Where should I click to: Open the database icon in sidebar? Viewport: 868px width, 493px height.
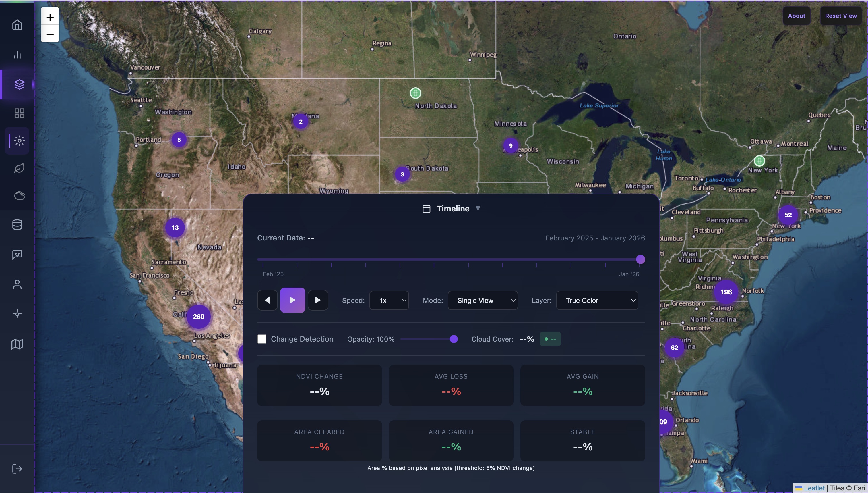pyautogui.click(x=17, y=224)
